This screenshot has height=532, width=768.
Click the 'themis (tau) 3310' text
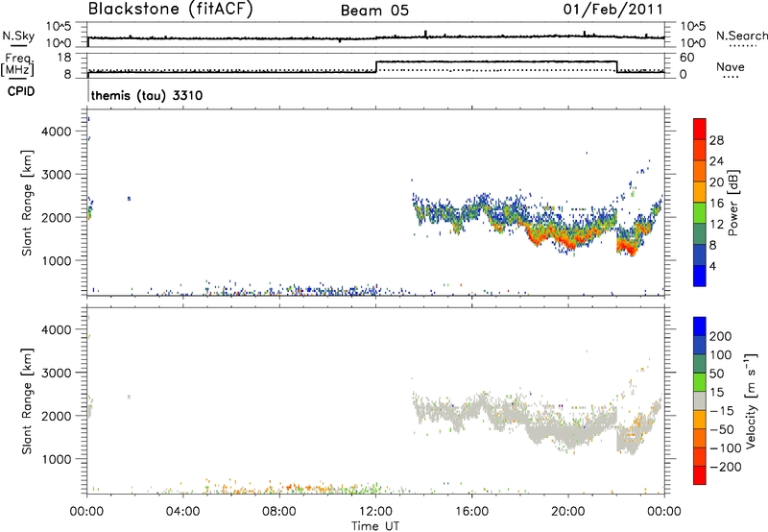click(x=147, y=95)
